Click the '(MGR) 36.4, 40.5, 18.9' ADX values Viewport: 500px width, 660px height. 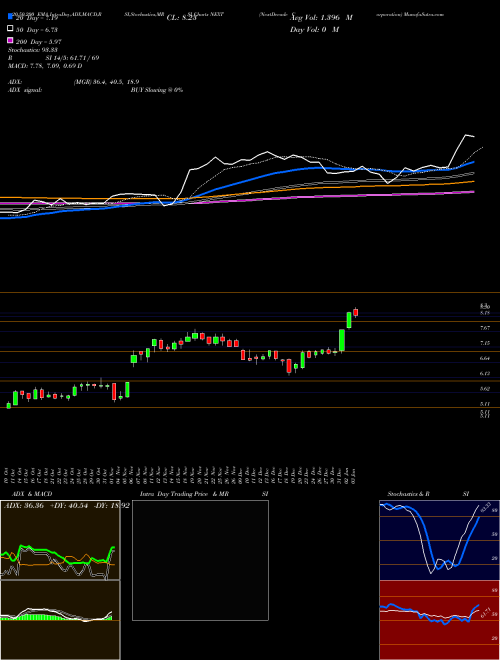coord(106,82)
